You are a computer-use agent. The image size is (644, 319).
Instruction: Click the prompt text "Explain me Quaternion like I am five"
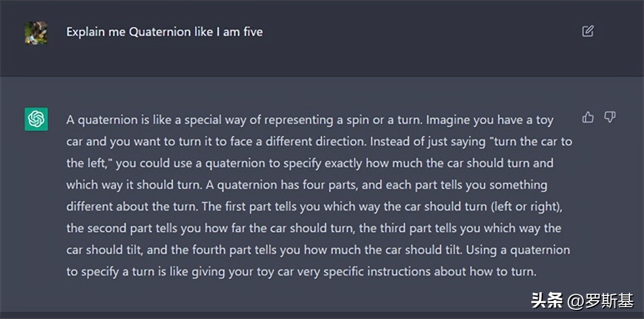pos(164,32)
